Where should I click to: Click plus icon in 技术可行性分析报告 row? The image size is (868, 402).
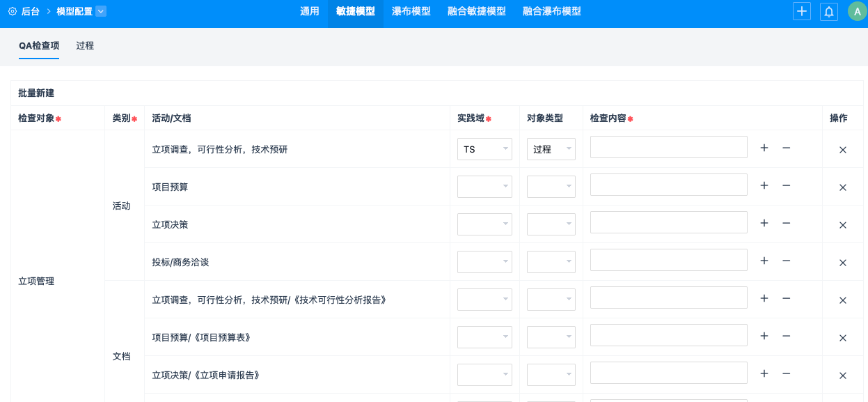point(764,298)
